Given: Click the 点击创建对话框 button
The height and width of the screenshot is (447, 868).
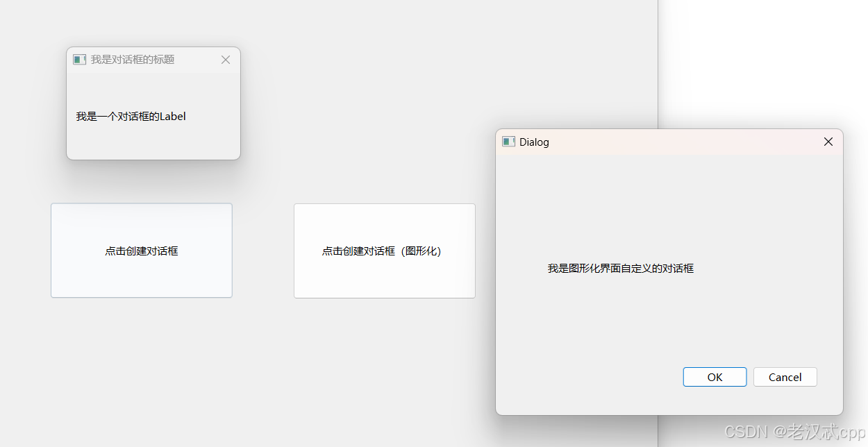Looking at the screenshot, I should (x=142, y=251).
